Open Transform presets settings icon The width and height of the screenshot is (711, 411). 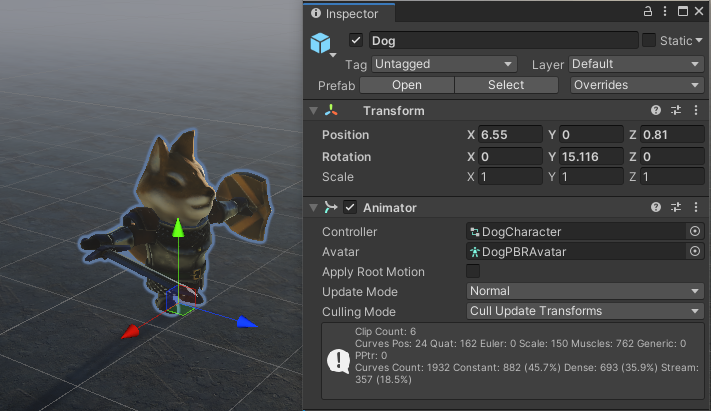(x=676, y=110)
